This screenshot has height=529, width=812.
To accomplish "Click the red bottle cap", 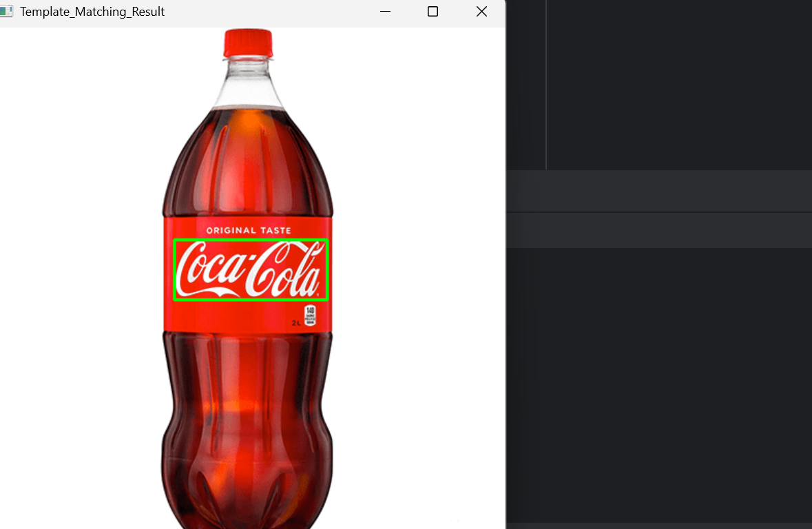I will pos(248,43).
